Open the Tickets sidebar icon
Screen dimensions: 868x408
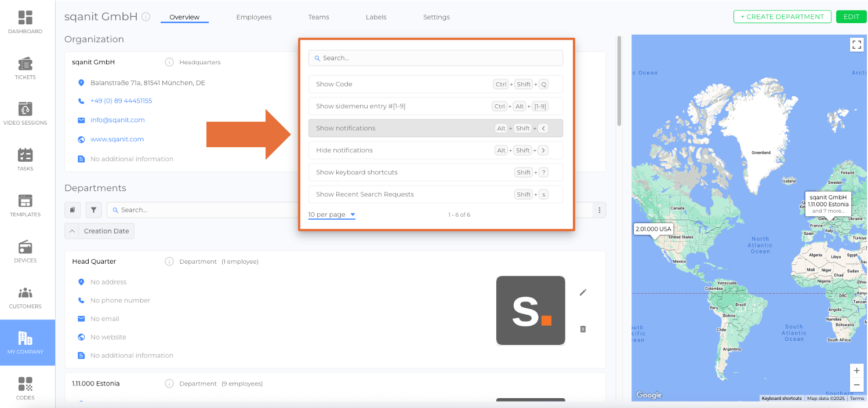click(25, 68)
